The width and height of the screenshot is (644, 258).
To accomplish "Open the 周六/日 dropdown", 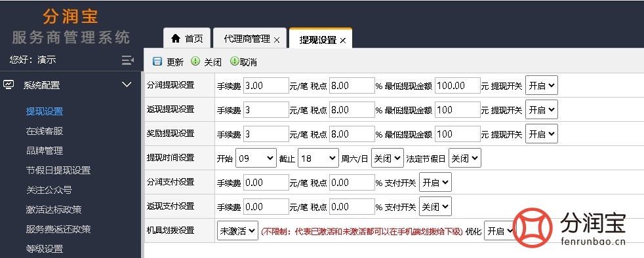I will point(388,158).
